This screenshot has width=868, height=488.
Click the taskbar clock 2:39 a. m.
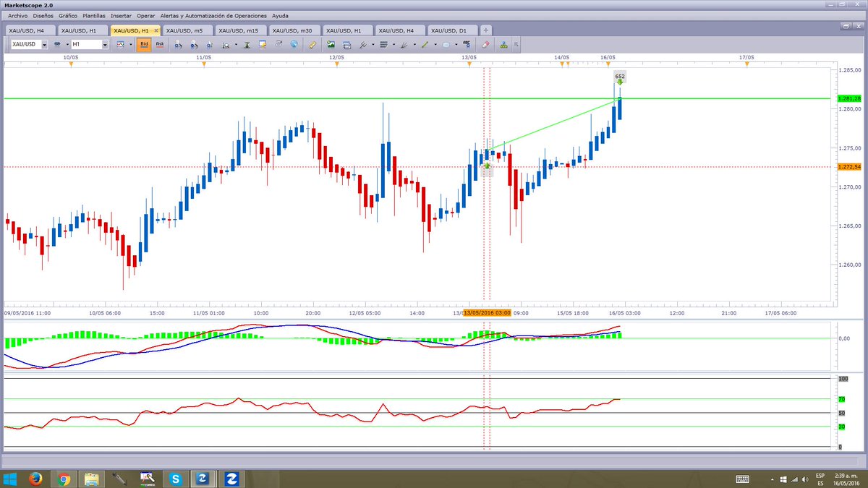848,475
